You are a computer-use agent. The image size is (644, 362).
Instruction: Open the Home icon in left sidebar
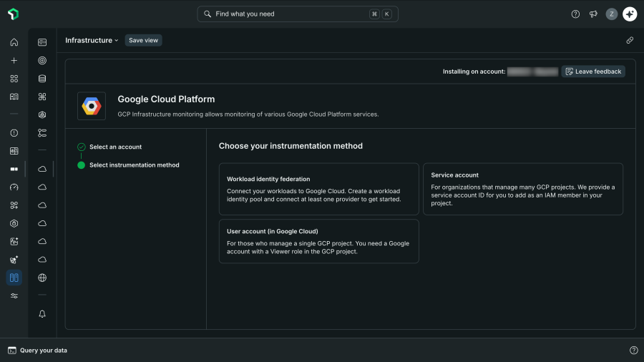click(x=14, y=42)
